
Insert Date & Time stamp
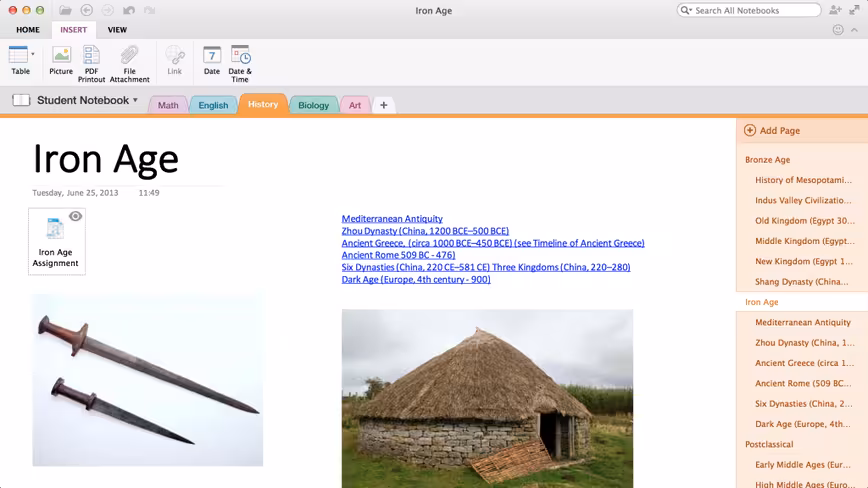coord(240,64)
